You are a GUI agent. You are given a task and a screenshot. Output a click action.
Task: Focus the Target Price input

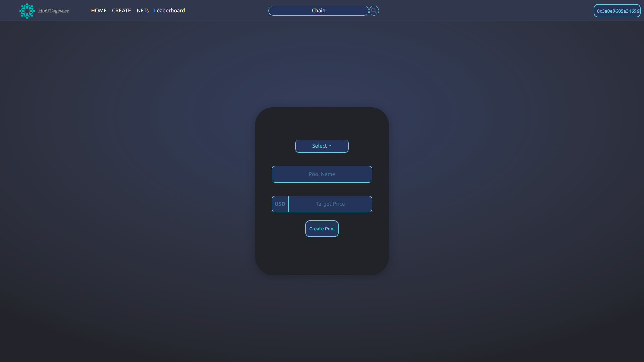(x=330, y=204)
